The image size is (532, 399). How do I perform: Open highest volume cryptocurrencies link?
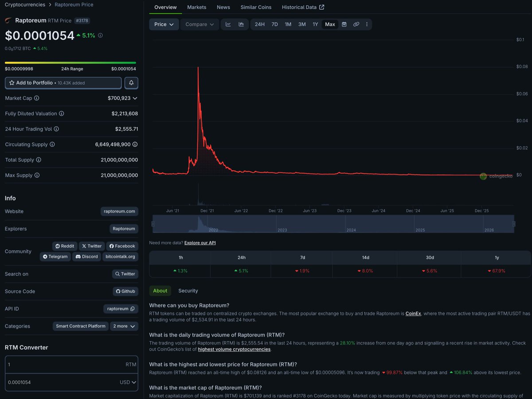click(234, 349)
